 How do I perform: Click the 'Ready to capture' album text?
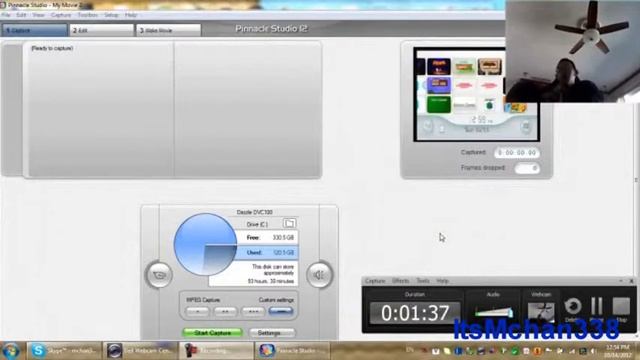tap(52, 48)
